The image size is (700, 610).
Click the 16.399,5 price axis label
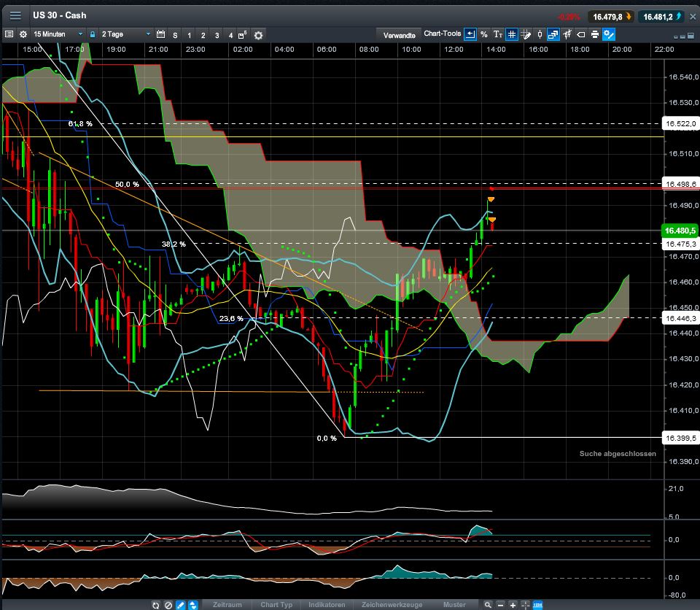tap(680, 439)
